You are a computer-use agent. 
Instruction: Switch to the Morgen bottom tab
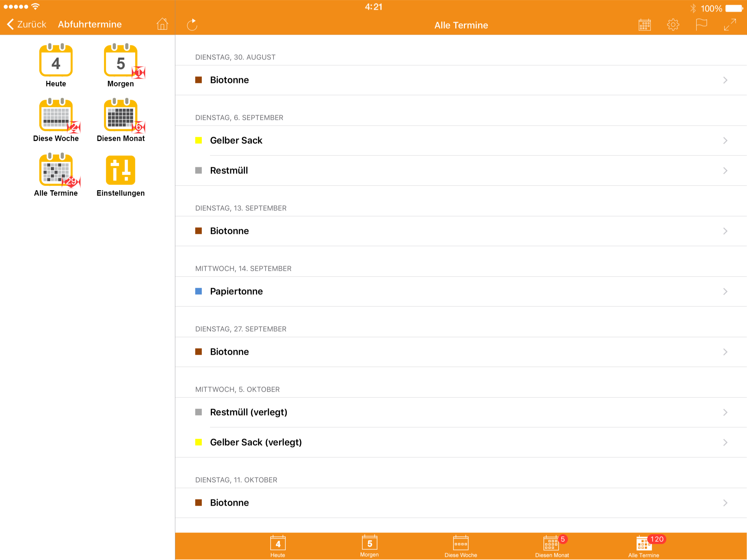[369, 546]
